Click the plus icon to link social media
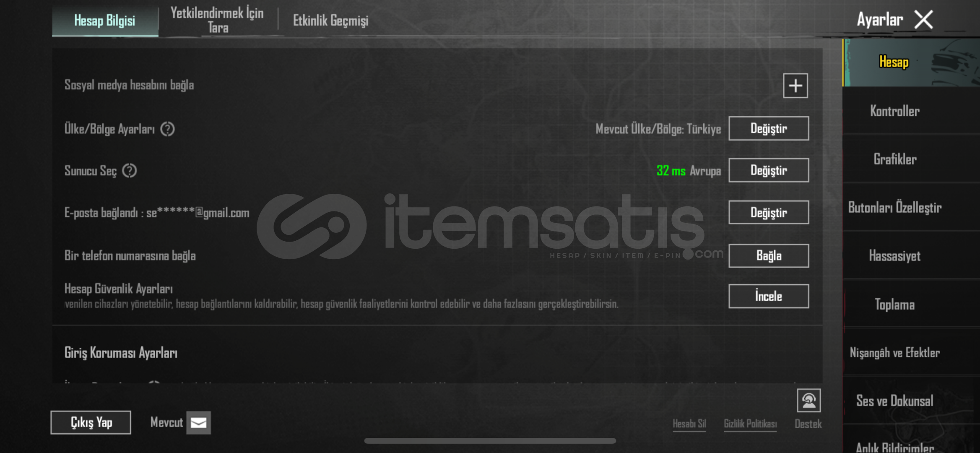This screenshot has width=980, height=453. point(795,86)
